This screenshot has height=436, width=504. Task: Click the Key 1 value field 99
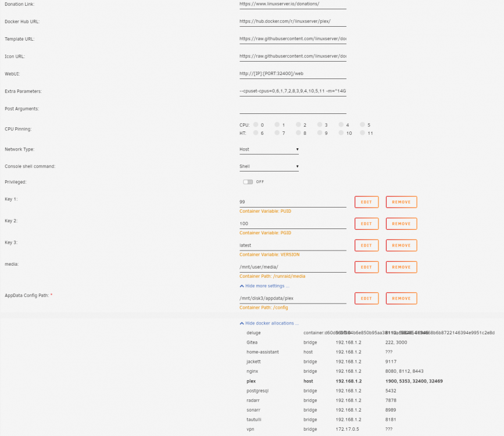[293, 202]
